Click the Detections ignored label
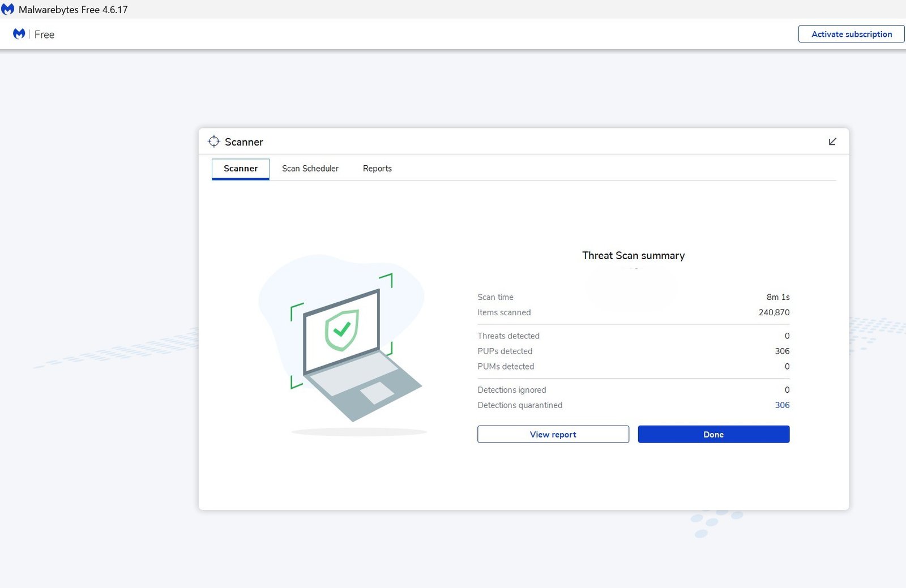This screenshot has height=588, width=906. tap(512, 390)
